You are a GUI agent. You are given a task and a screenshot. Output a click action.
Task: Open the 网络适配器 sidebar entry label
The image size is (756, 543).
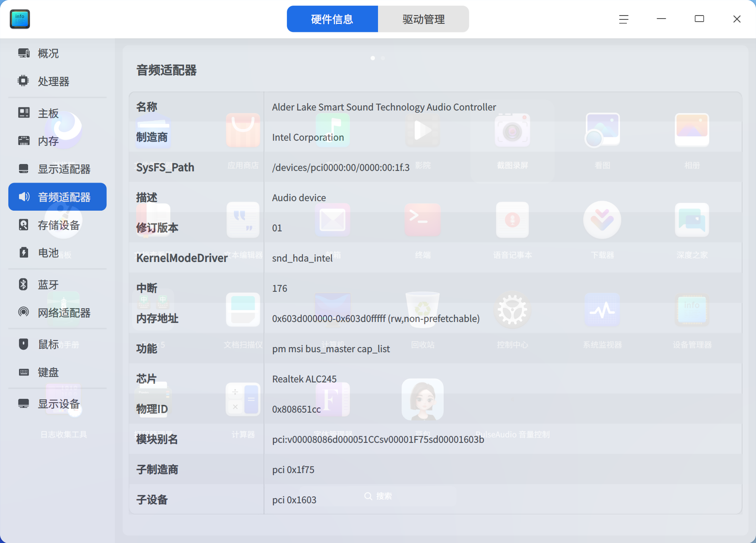pos(64,313)
